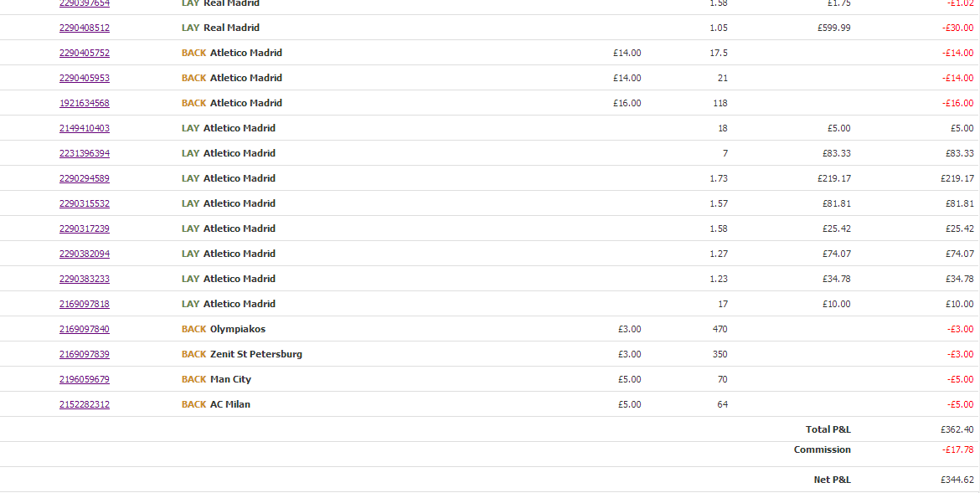This screenshot has width=980, height=493.
Task: Click the Total P&L amount £362.40
Action: click(x=957, y=429)
